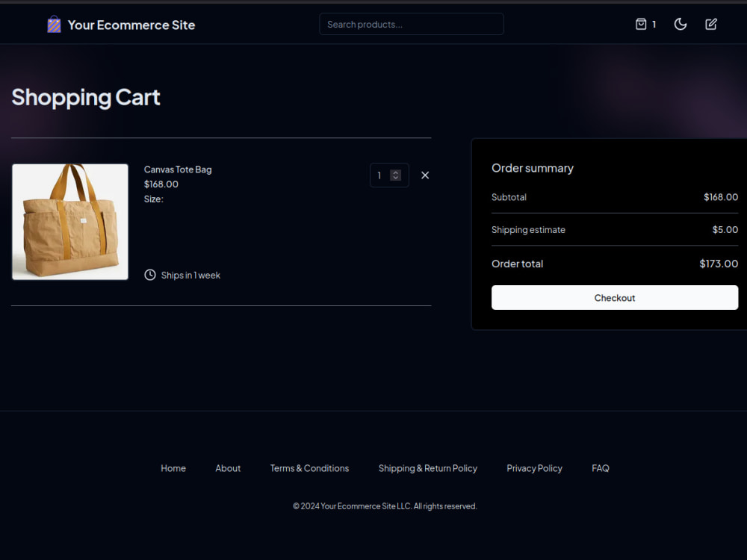Open the About page

click(228, 468)
